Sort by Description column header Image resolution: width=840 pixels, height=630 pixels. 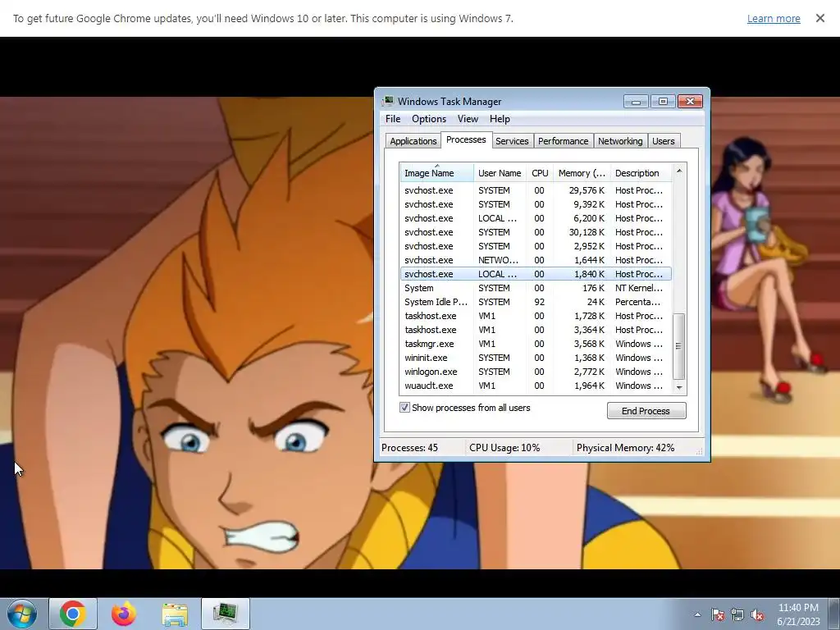(x=641, y=173)
